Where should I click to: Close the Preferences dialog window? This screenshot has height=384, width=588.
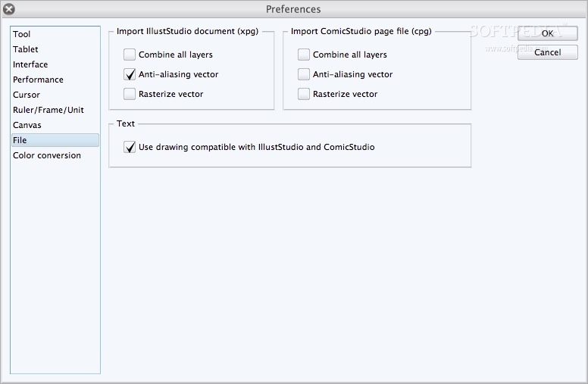tap(9, 9)
